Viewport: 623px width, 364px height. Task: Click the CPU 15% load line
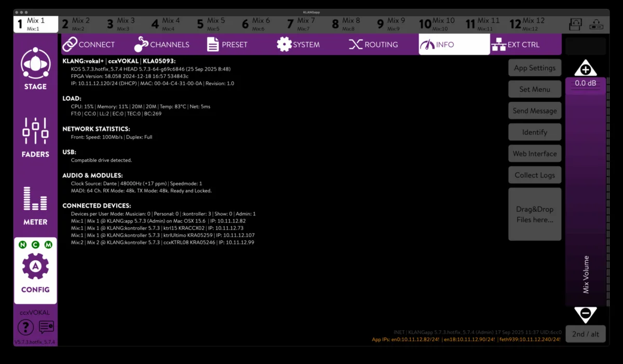point(141,106)
